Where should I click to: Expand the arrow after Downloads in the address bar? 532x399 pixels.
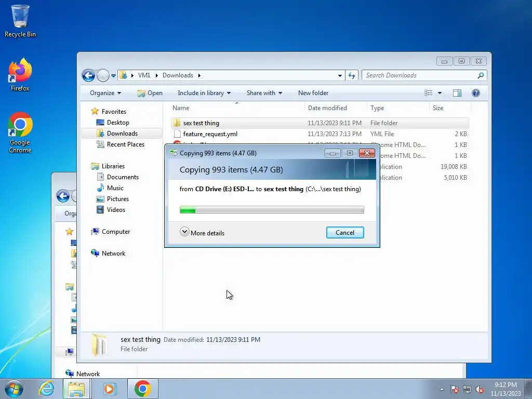pyautogui.click(x=199, y=75)
